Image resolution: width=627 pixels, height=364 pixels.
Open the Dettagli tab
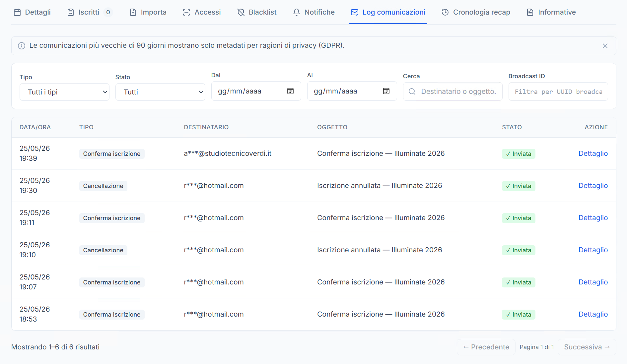coord(32,12)
